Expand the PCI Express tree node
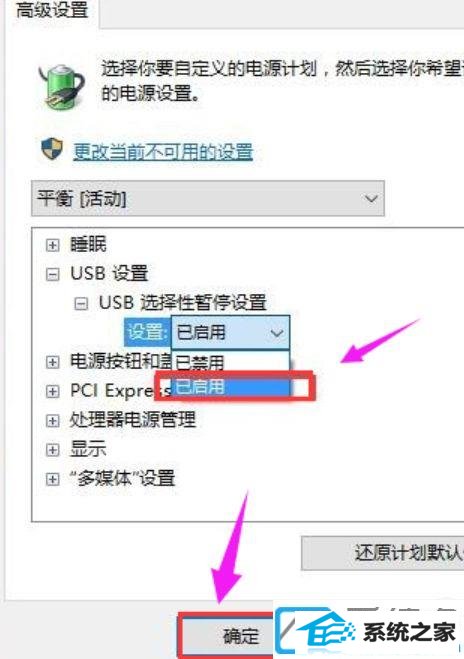This screenshot has height=659, width=464. 52,391
